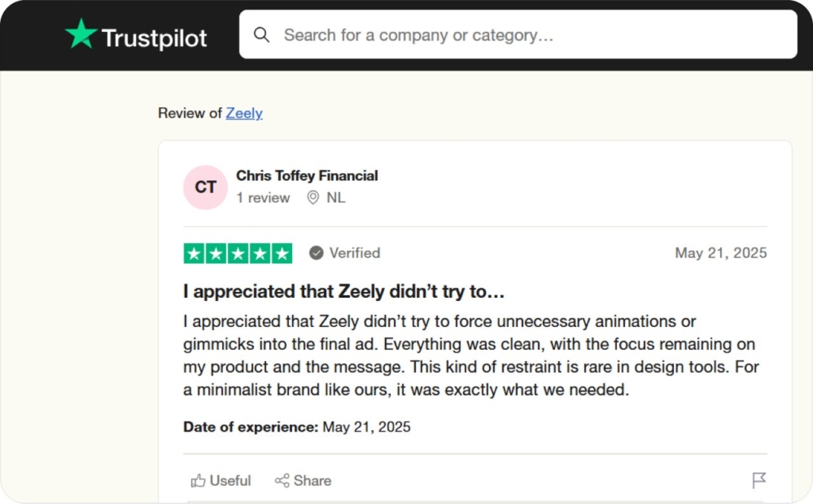The width and height of the screenshot is (813, 504).
Task: Click the Trustpilot wordmark text
Action: 154,37
